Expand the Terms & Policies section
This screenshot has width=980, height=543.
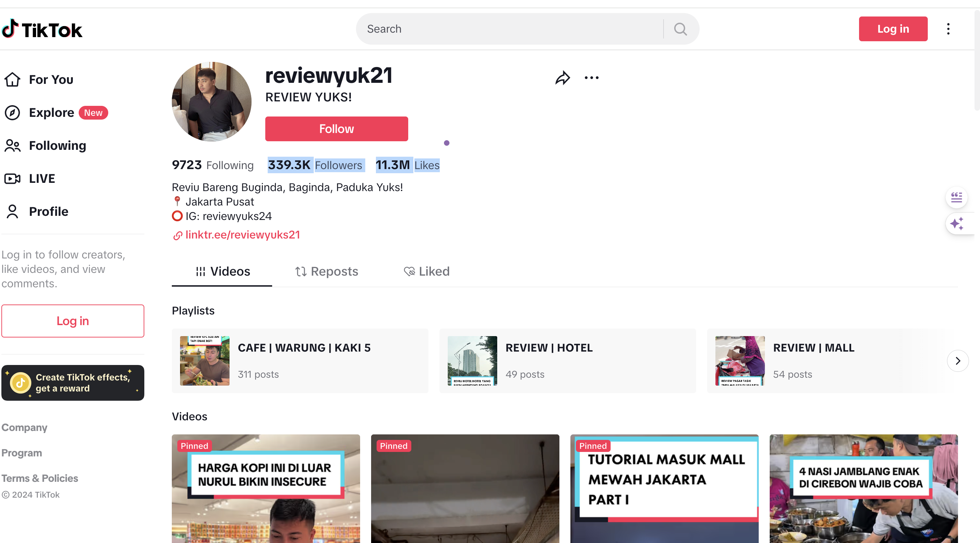[40, 478]
